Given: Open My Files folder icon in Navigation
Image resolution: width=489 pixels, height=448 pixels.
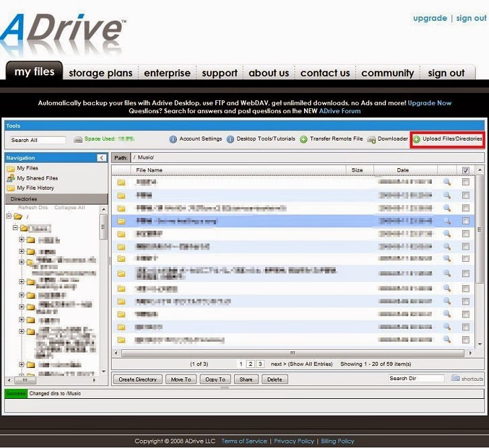Looking at the screenshot, I should pos(11,168).
